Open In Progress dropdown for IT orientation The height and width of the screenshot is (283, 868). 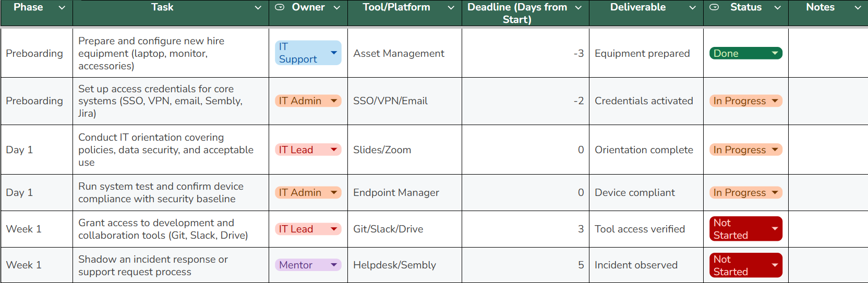pos(775,150)
